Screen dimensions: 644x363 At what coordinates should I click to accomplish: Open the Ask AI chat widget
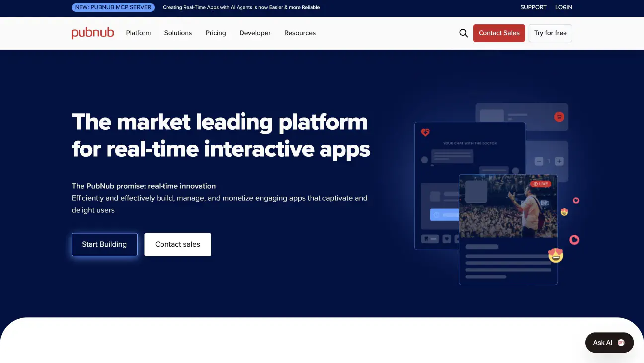(609, 343)
